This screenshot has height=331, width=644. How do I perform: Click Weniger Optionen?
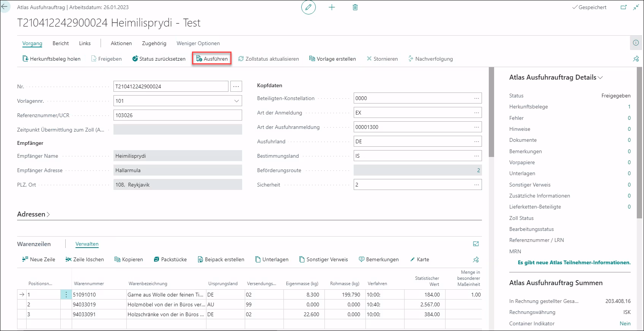pos(198,43)
